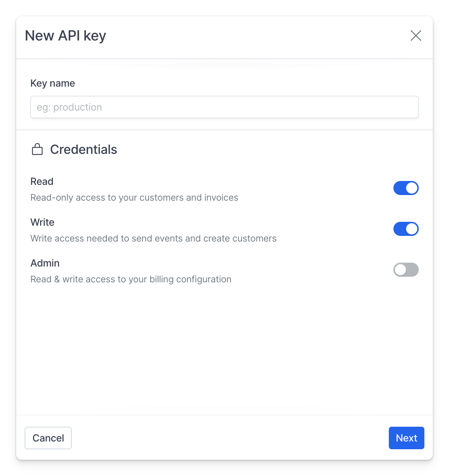Viewport: 449px width, 476px height.
Task: Select the Credentials section heading
Action: click(84, 150)
